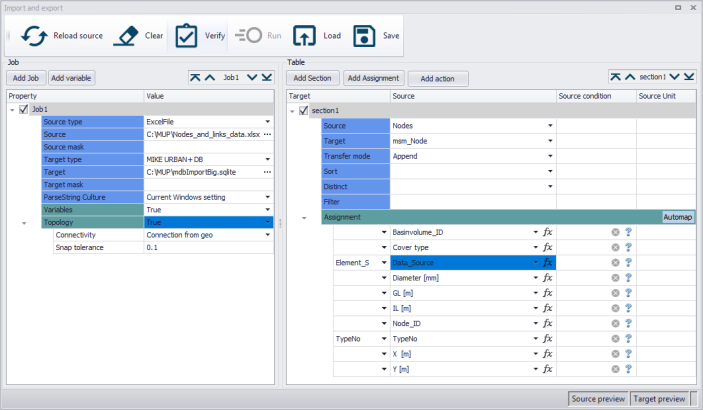Collapse the section1 tree node
Image resolution: width=703 pixels, height=410 pixels.
coord(292,111)
